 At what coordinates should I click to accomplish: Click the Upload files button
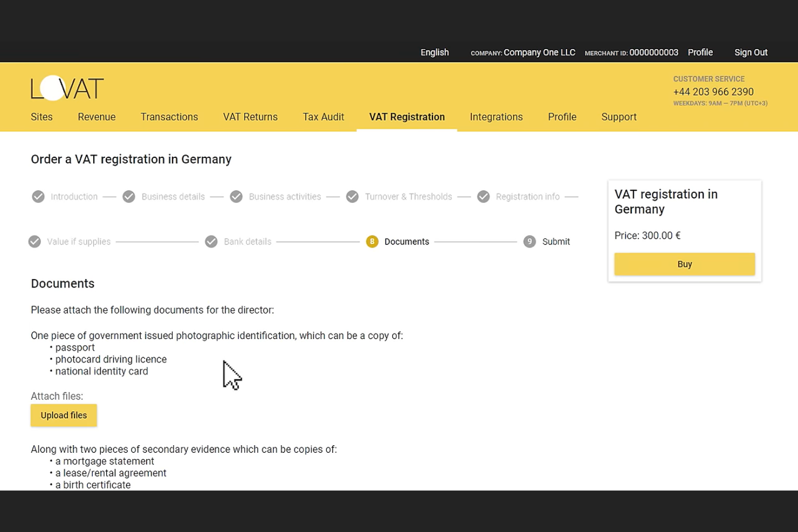64,415
